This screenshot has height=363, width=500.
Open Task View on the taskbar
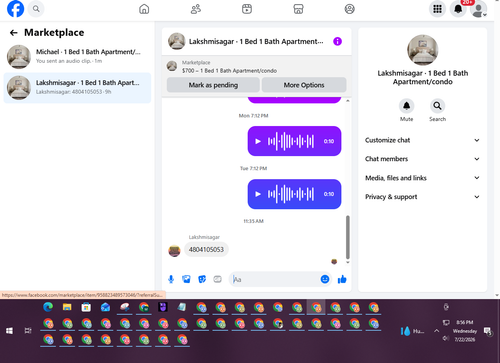pyautogui.click(x=28, y=331)
